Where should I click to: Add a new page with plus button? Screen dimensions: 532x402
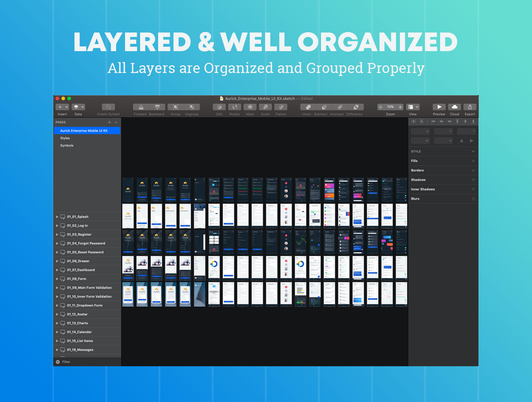(x=109, y=122)
